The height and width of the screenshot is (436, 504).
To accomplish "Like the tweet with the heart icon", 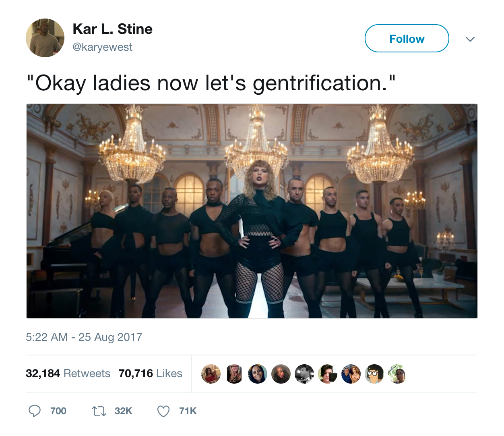I will point(163,411).
